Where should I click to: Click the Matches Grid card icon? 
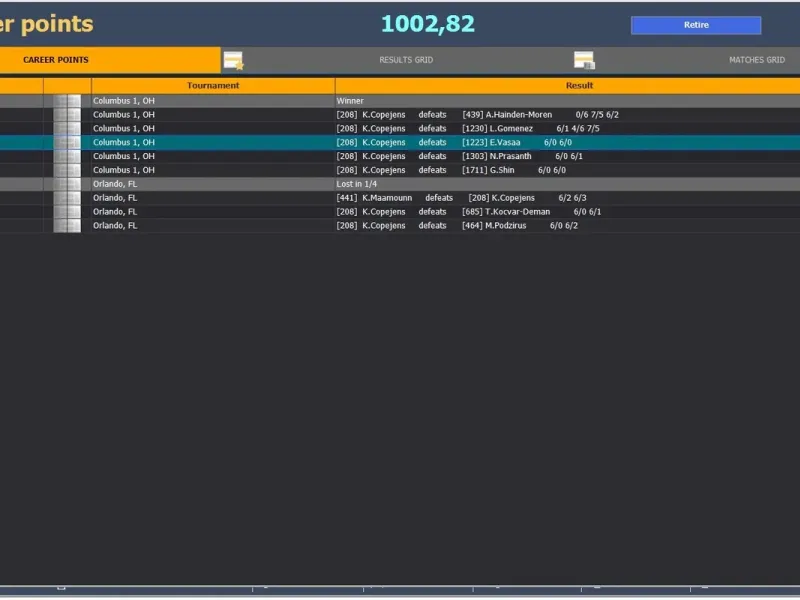click(584, 60)
